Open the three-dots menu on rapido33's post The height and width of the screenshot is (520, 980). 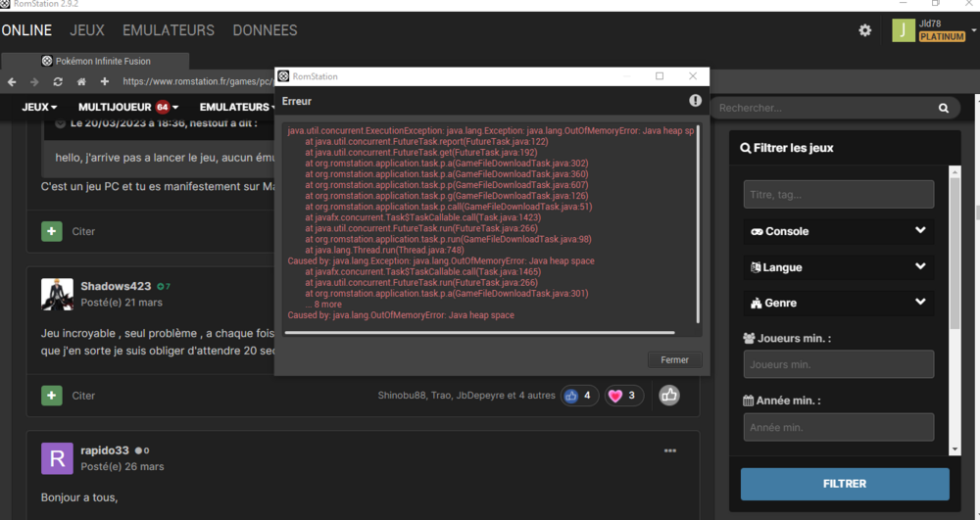[670, 450]
